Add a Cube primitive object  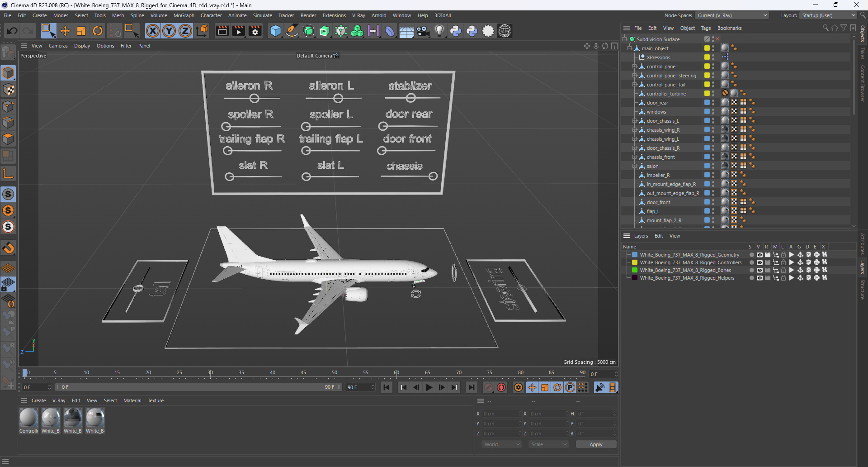(x=275, y=31)
